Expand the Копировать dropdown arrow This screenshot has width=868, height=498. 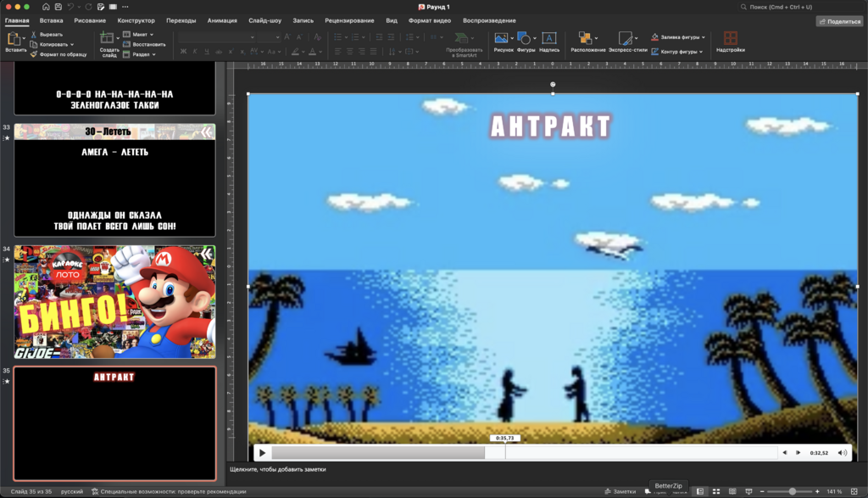(72, 44)
